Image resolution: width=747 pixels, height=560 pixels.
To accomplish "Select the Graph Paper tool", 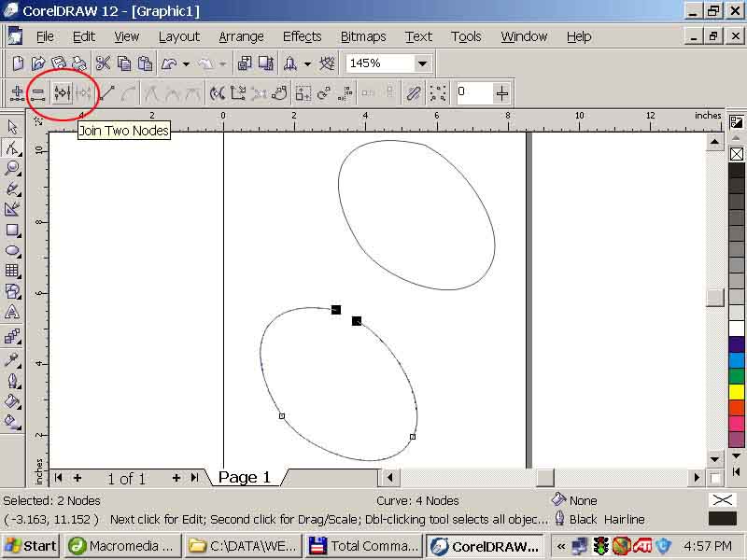I will pos(12,271).
